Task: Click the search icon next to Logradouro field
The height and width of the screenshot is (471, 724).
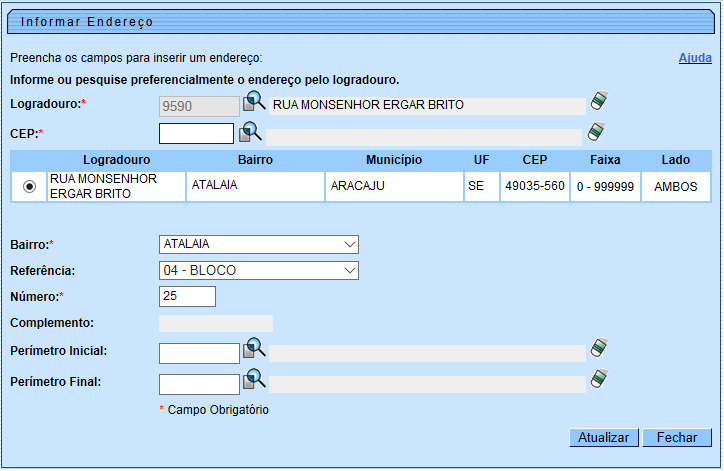Action: [254, 102]
